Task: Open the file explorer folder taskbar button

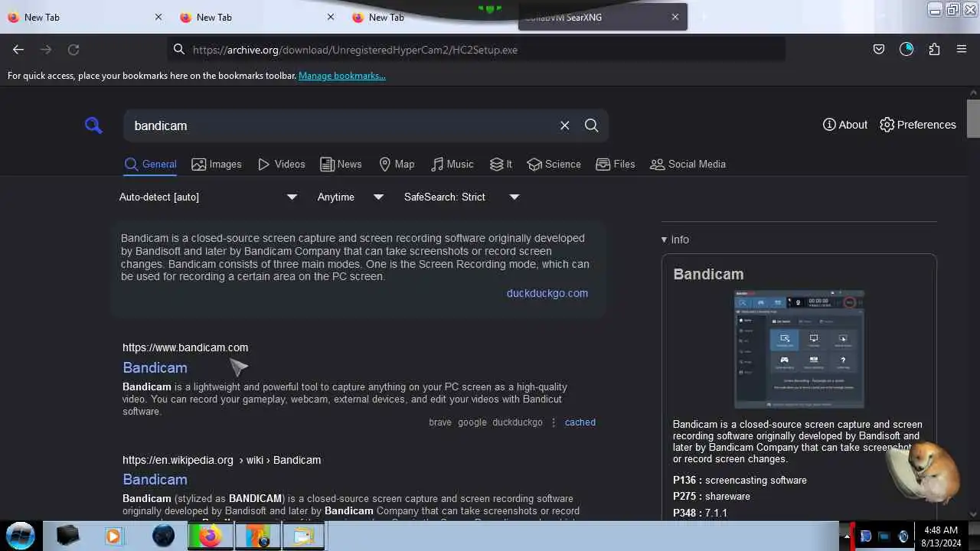Action: (x=303, y=536)
